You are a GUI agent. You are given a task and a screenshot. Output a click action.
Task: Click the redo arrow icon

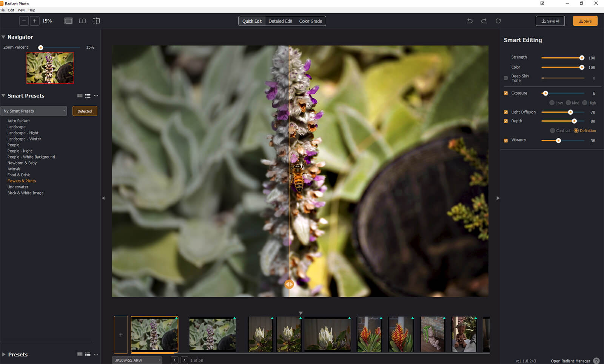tap(484, 21)
